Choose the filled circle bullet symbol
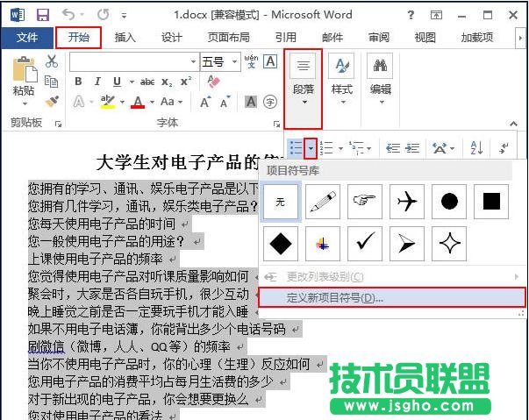 pyautogui.click(x=449, y=202)
